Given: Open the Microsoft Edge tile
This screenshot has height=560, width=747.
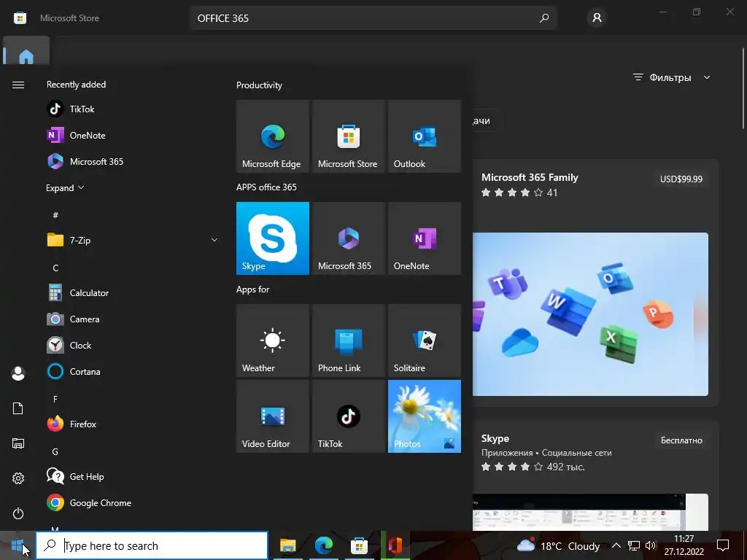Looking at the screenshot, I should coord(273,136).
